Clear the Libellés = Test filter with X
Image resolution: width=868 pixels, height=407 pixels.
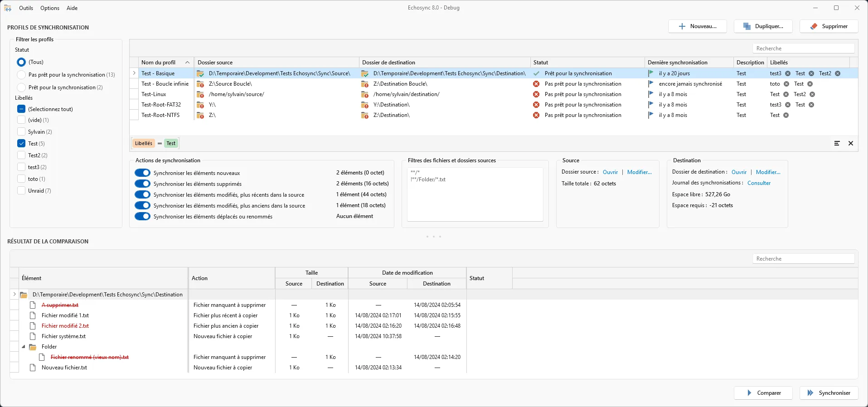851,143
